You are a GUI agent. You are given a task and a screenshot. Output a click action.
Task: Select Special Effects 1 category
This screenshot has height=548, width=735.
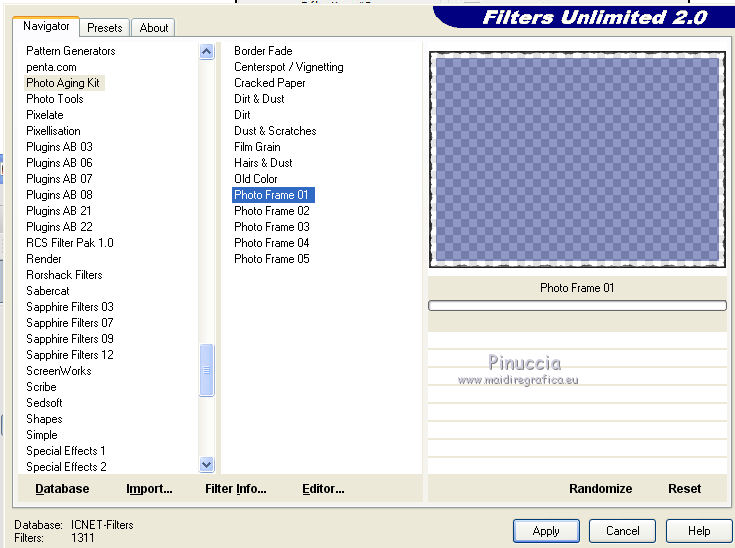pyautogui.click(x=66, y=450)
